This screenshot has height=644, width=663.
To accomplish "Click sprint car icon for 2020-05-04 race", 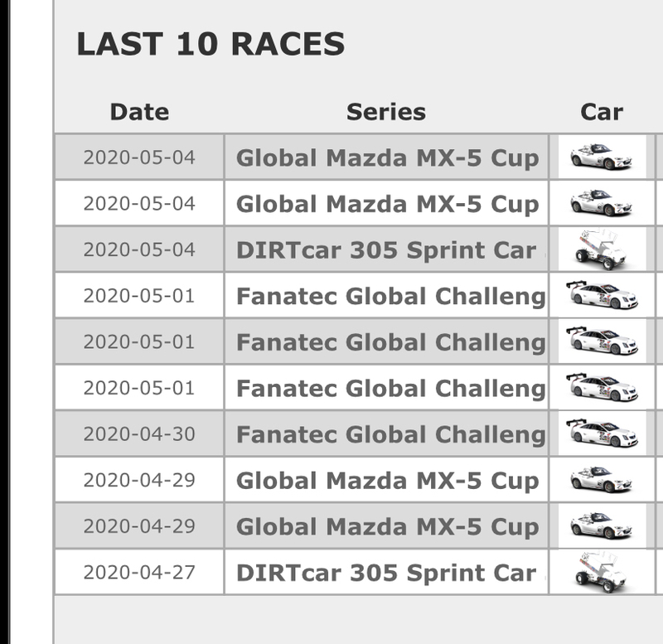I will point(602,249).
